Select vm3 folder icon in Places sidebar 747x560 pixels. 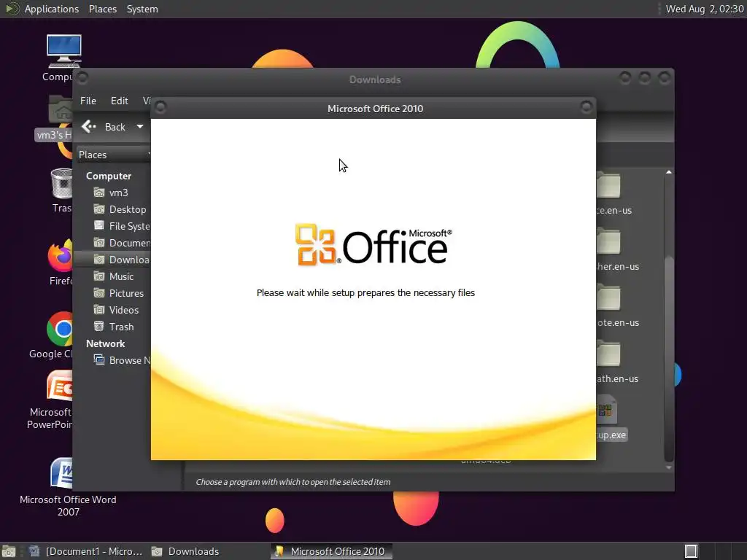tap(99, 192)
